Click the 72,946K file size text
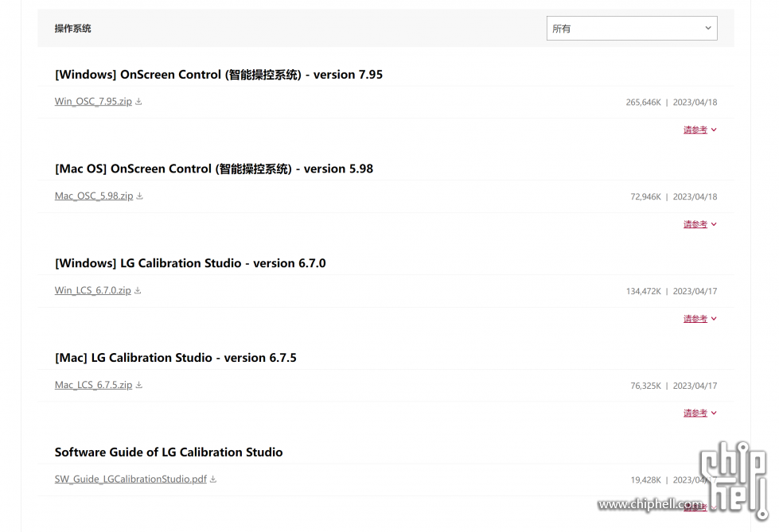779x532 pixels. coord(646,196)
